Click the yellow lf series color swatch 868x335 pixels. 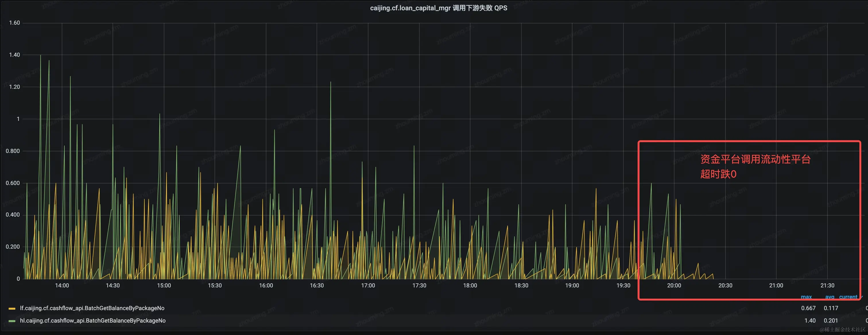pos(12,308)
